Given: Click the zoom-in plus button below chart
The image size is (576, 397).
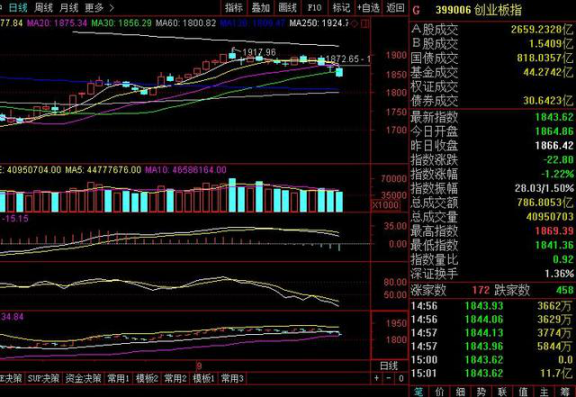Looking at the screenshot, I should coord(377,378).
